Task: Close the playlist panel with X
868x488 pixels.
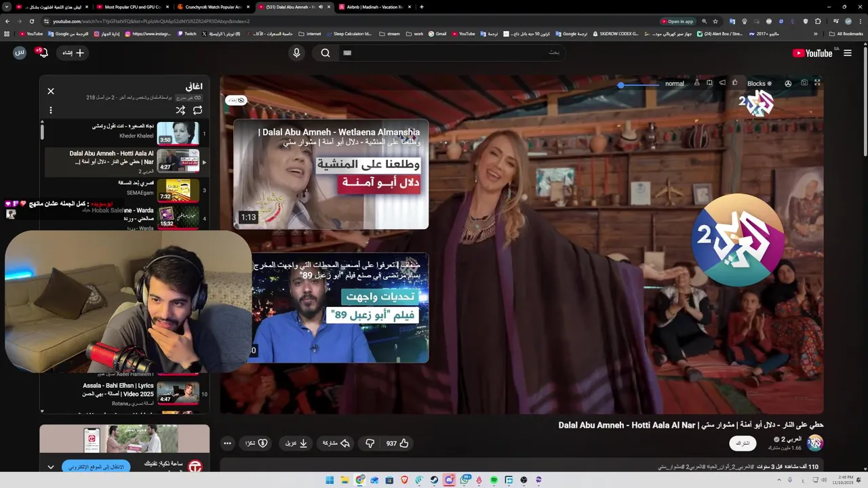Action: pos(50,91)
